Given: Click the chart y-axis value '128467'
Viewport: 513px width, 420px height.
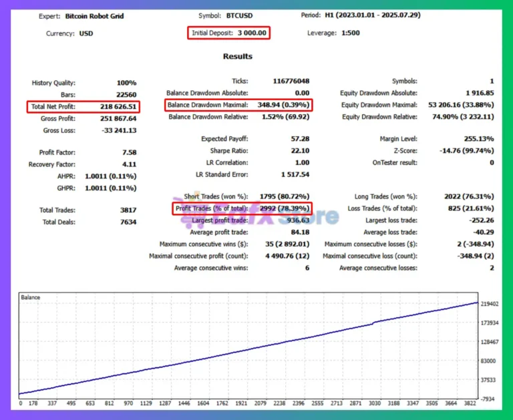Looking at the screenshot, I should point(490,342).
